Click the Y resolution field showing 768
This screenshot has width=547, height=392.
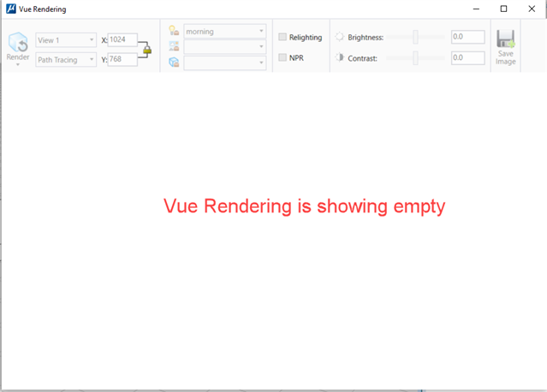point(122,59)
